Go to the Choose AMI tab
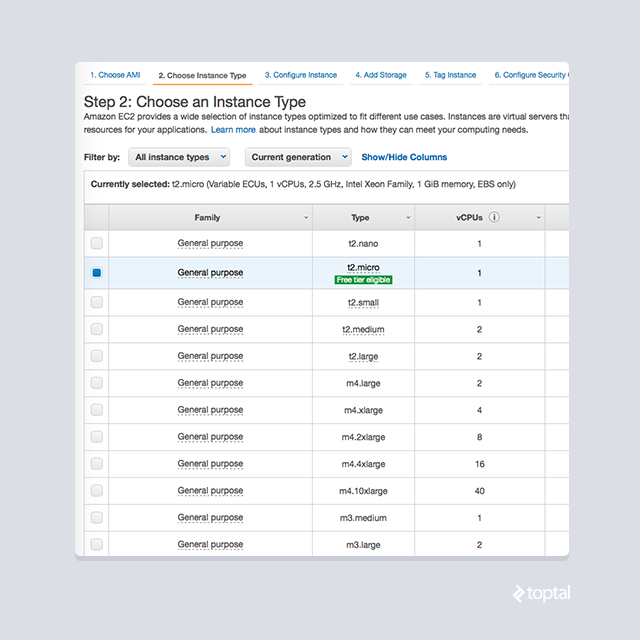 [x=115, y=75]
